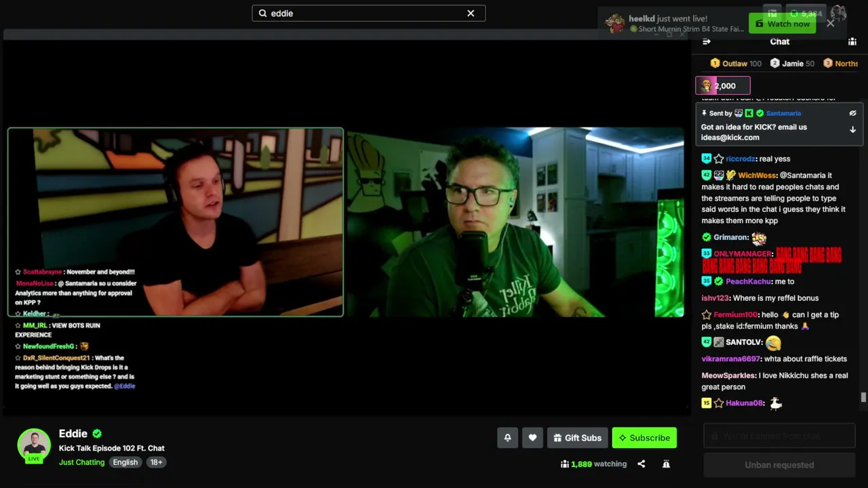Click the pinned message about ideas@kick.com
The image size is (868, 488).
click(x=754, y=132)
